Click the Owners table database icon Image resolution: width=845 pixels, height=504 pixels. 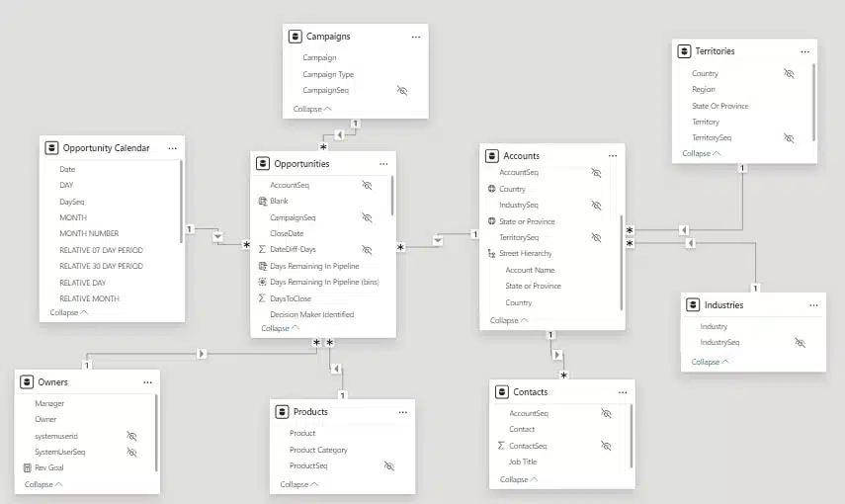click(27, 381)
